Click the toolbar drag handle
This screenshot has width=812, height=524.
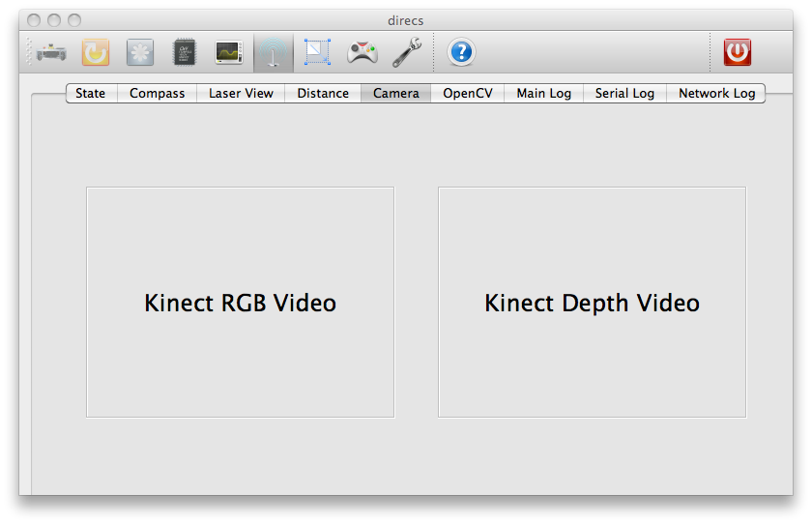[28, 52]
